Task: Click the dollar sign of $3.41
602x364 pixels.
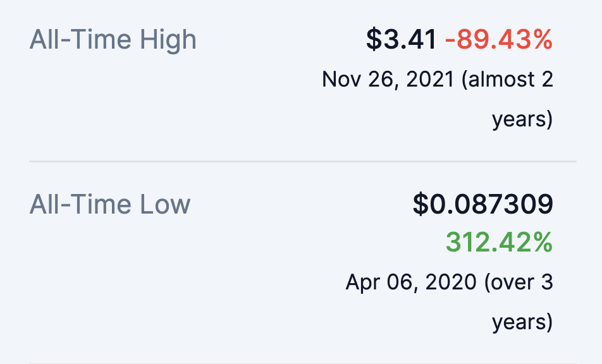Action: coord(374,39)
